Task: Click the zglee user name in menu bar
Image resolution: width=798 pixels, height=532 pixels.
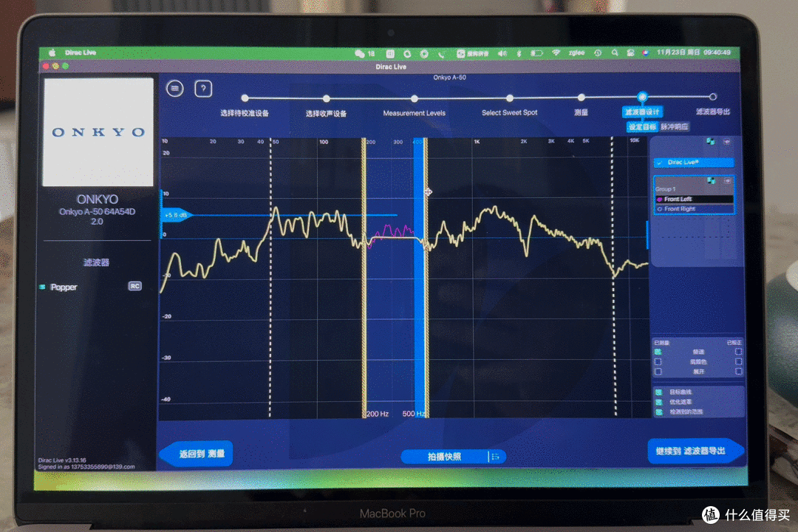Action: (576, 52)
